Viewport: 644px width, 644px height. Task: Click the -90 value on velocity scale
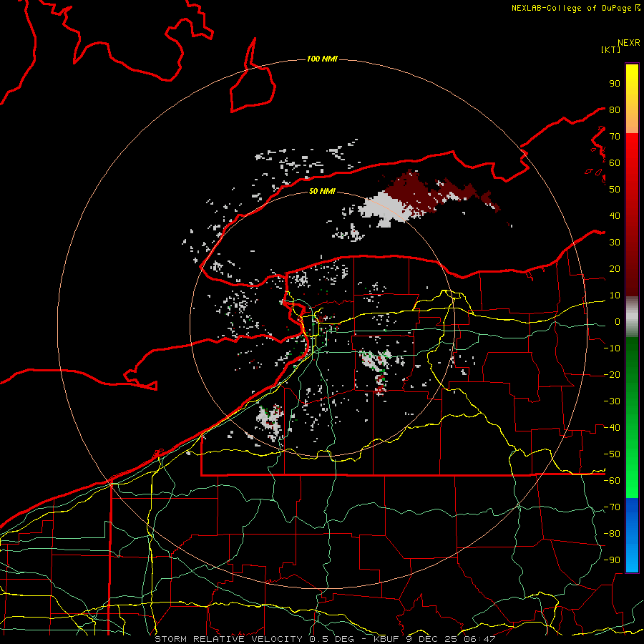[612, 560]
